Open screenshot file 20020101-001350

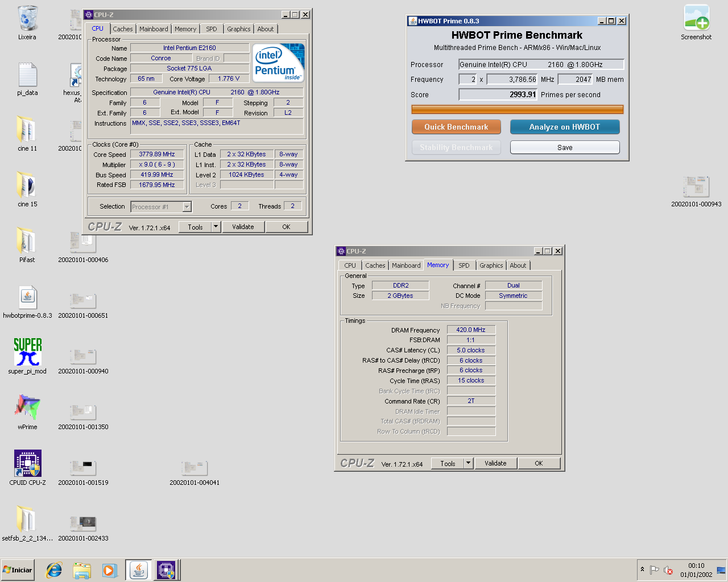(83, 416)
